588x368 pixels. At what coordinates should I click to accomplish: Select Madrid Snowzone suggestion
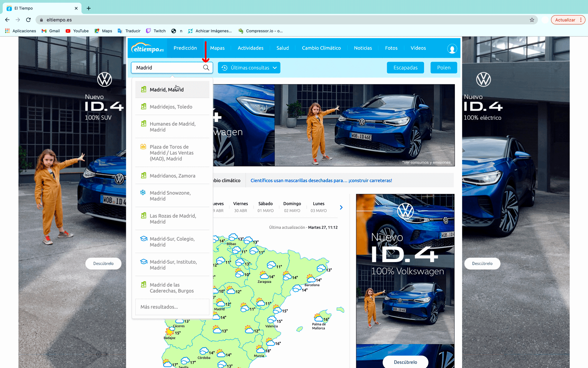[172, 196]
